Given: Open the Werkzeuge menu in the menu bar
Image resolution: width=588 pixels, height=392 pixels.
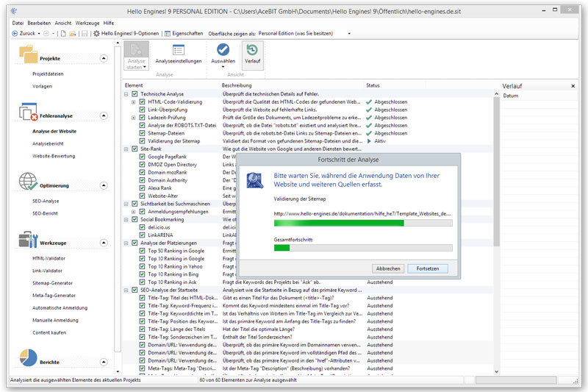Looking at the screenshot, I should [87, 23].
